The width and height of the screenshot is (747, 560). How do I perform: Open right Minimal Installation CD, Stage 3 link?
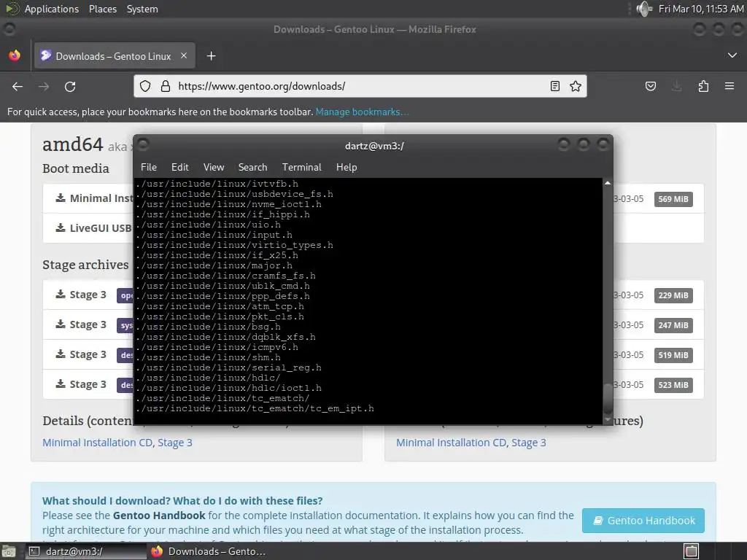[471, 443]
